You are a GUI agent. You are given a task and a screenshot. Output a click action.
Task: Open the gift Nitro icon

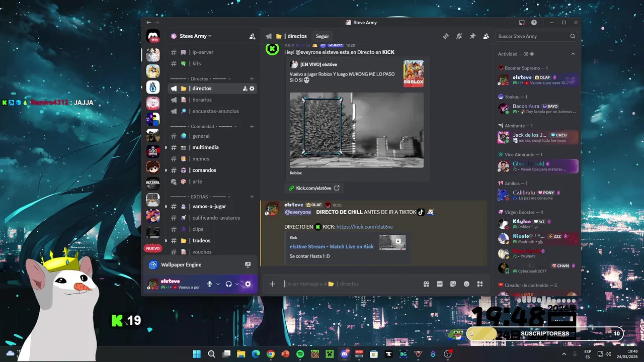coord(426,284)
